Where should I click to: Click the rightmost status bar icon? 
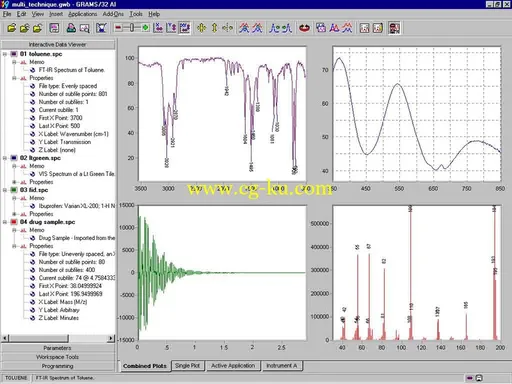click(x=479, y=378)
